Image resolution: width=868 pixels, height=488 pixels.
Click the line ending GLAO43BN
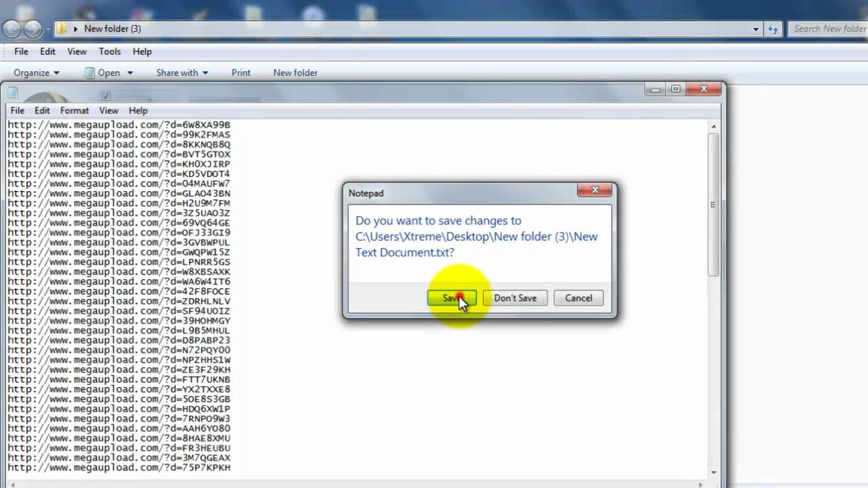point(119,193)
